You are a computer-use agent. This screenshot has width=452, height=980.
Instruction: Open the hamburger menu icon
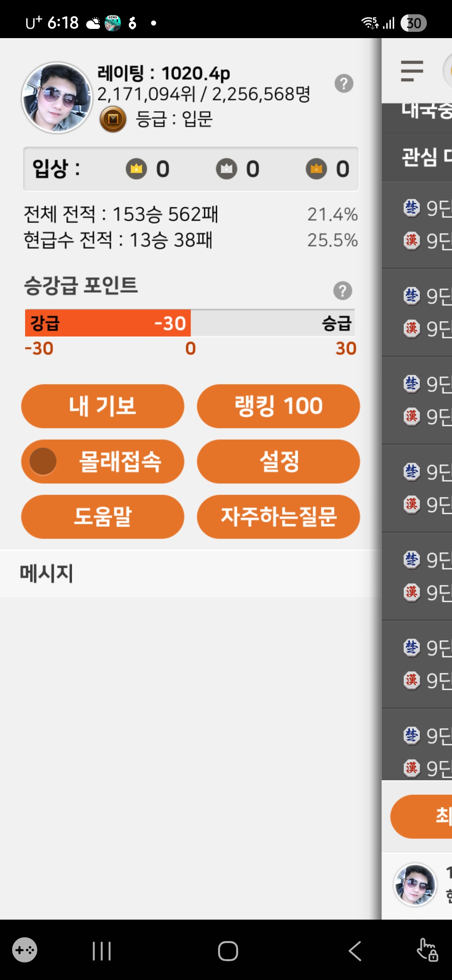412,71
